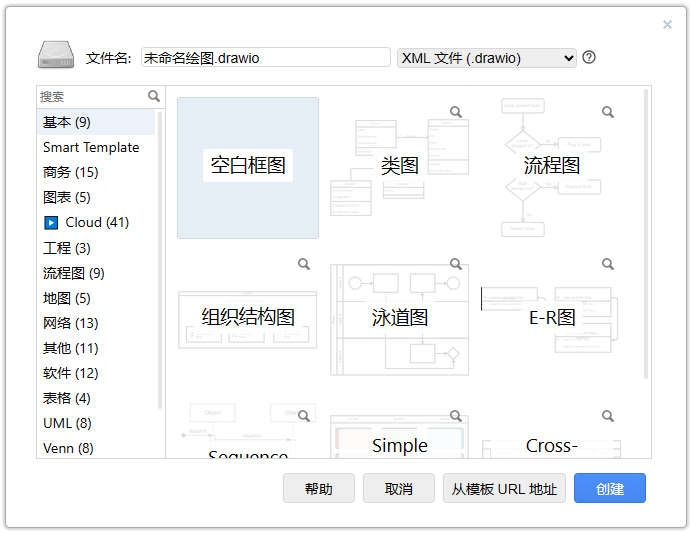
Task: Click the magnifier icon on 类图 template
Action: (x=455, y=112)
